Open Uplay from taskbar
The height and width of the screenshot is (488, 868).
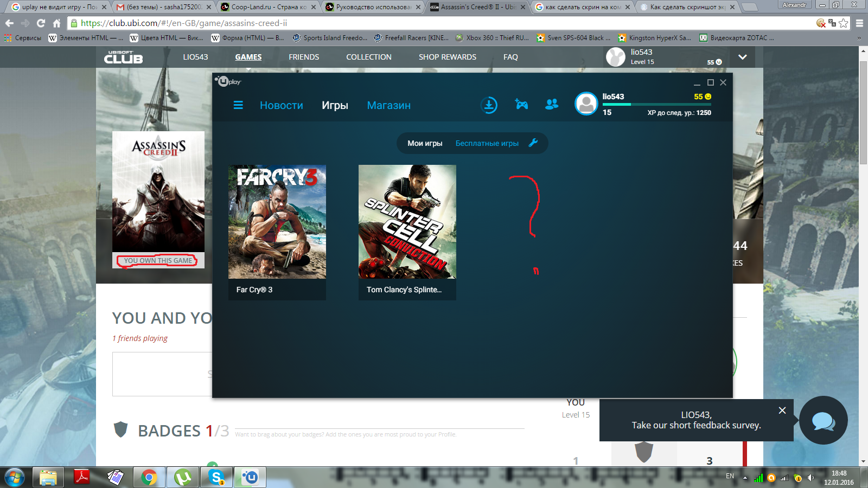coord(250,477)
